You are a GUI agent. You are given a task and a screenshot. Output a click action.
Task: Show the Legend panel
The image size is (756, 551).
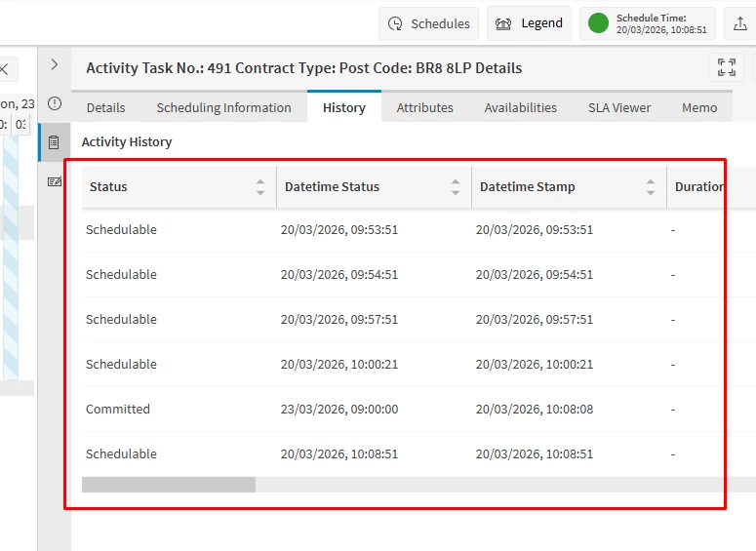click(530, 23)
